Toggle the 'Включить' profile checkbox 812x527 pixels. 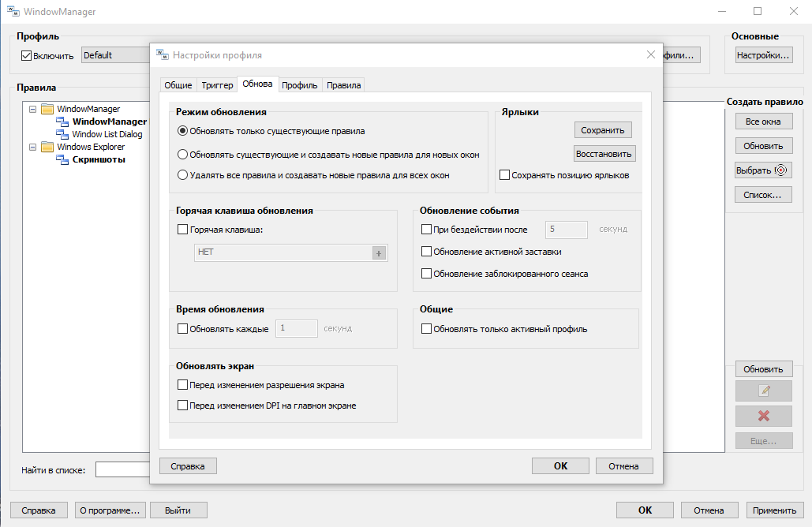click(x=26, y=55)
